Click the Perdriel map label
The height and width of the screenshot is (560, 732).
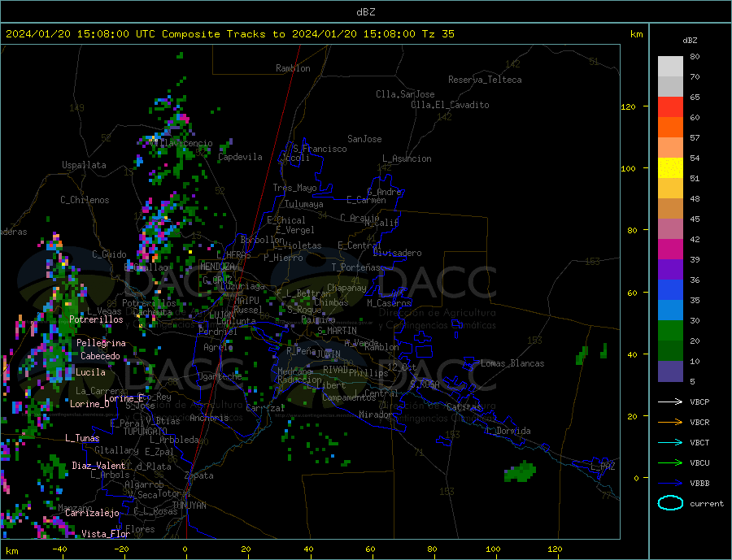[x=218, y=332]
